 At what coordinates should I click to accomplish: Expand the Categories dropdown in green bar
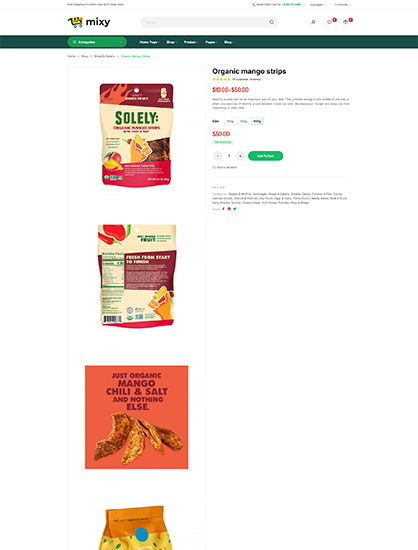[97, 42]
